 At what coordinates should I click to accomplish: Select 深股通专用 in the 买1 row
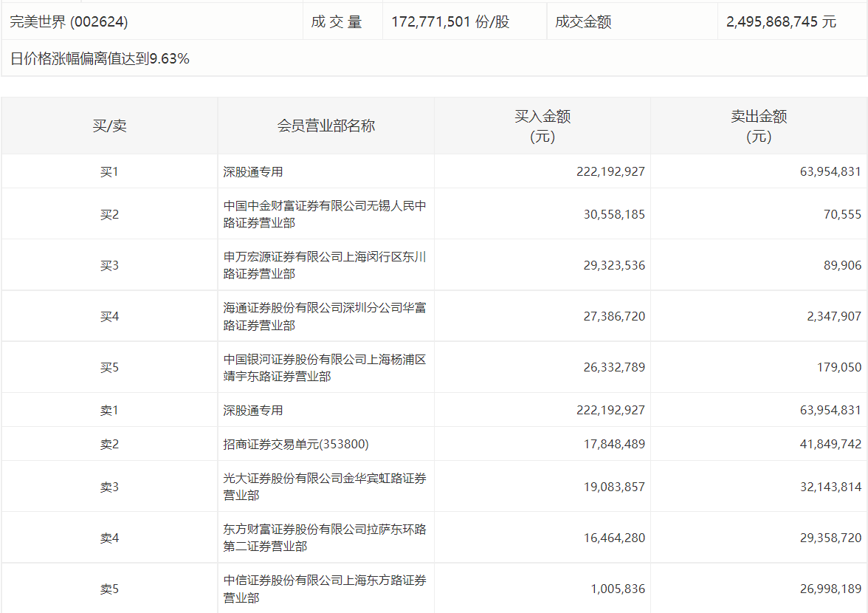click(x=253, y=172)
